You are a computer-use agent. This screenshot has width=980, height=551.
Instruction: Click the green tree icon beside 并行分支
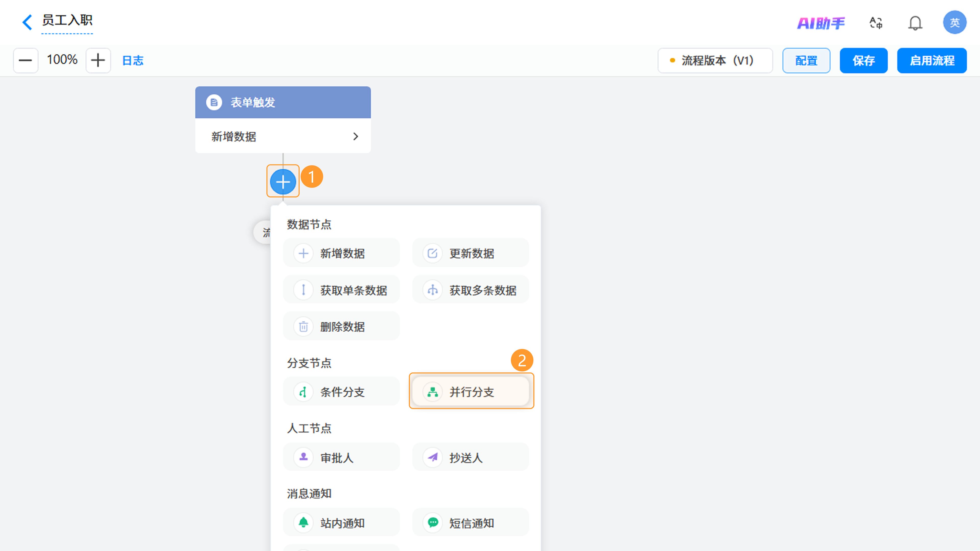coord(432,392)
